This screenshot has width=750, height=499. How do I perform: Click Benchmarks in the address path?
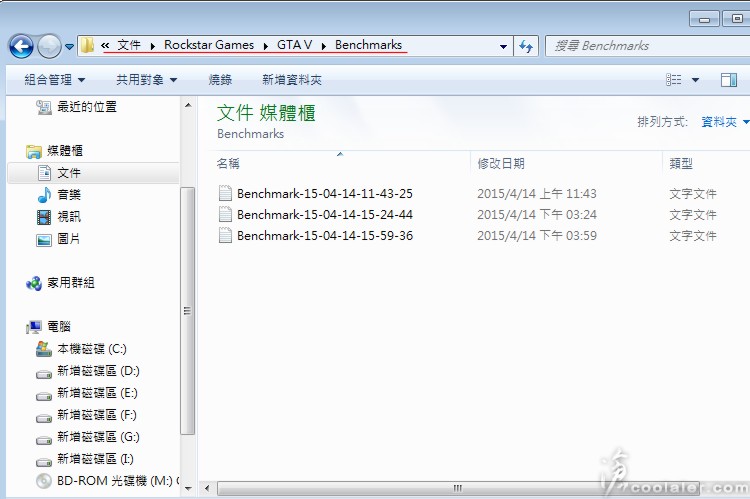tap(368, 45)
